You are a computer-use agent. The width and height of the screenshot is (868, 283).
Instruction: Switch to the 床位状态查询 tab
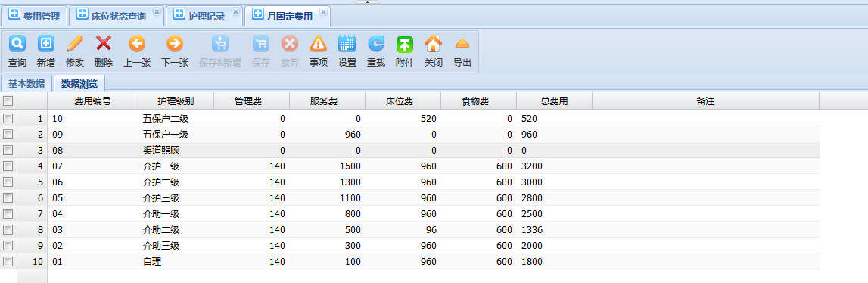(x=117, y=16)
